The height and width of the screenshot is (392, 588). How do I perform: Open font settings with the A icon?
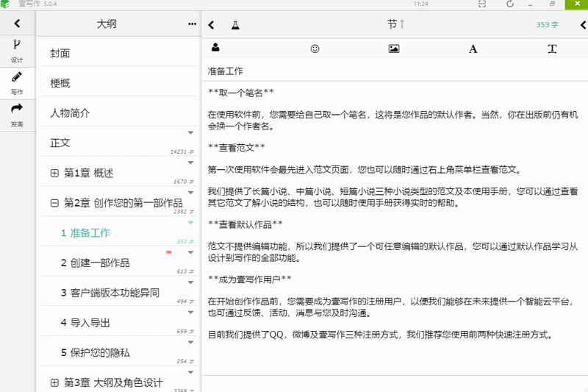(473, 49)
